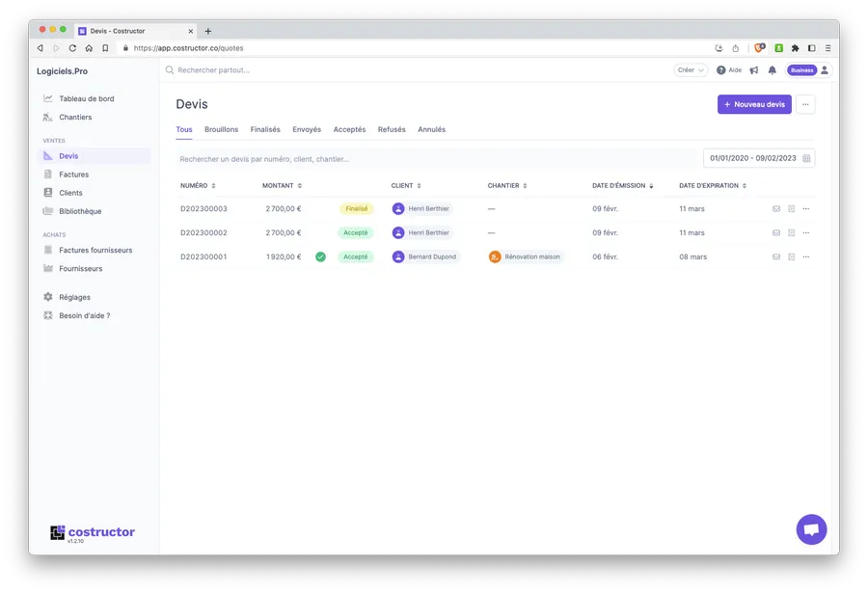
Task: Open the Aide help button
Action: coord(729,70)
